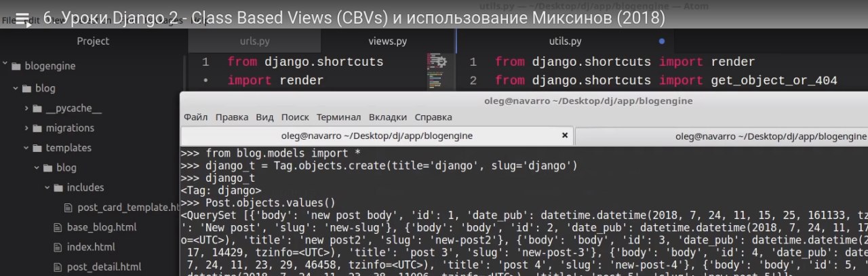Collapse the includes folder
The height and width of the screenshot is (276, 868).
pyautogui.click(x=48, y=187)
